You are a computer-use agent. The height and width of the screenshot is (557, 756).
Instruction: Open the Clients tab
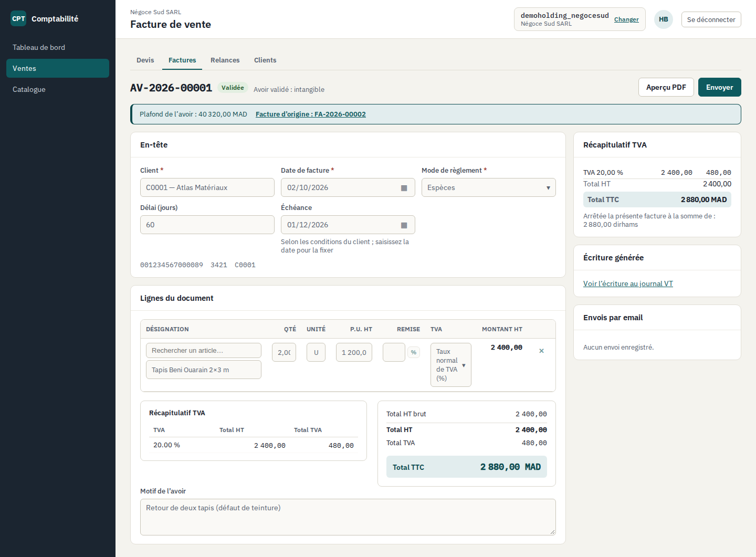[265, 60]
